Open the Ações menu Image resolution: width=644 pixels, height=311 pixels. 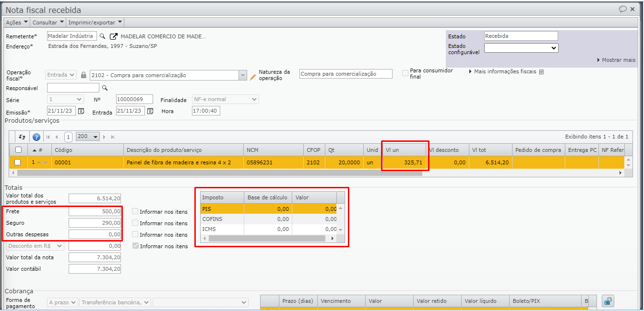pos(17,22)
